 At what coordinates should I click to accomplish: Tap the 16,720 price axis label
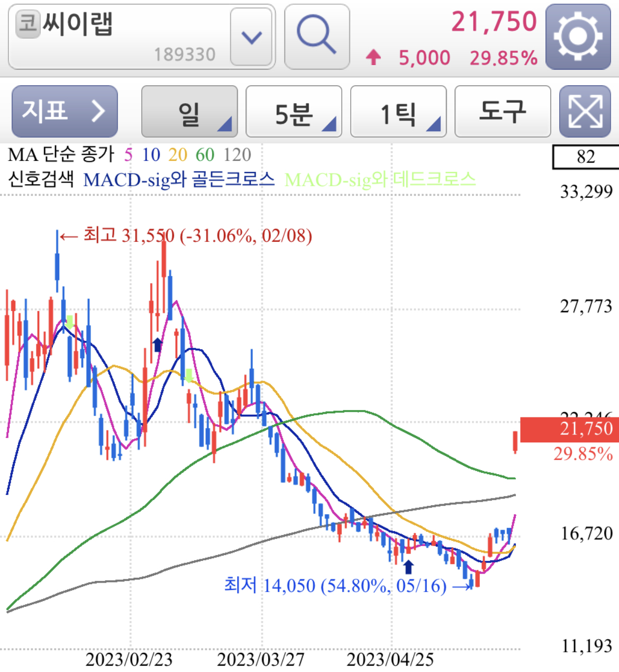tap(587, 533)
